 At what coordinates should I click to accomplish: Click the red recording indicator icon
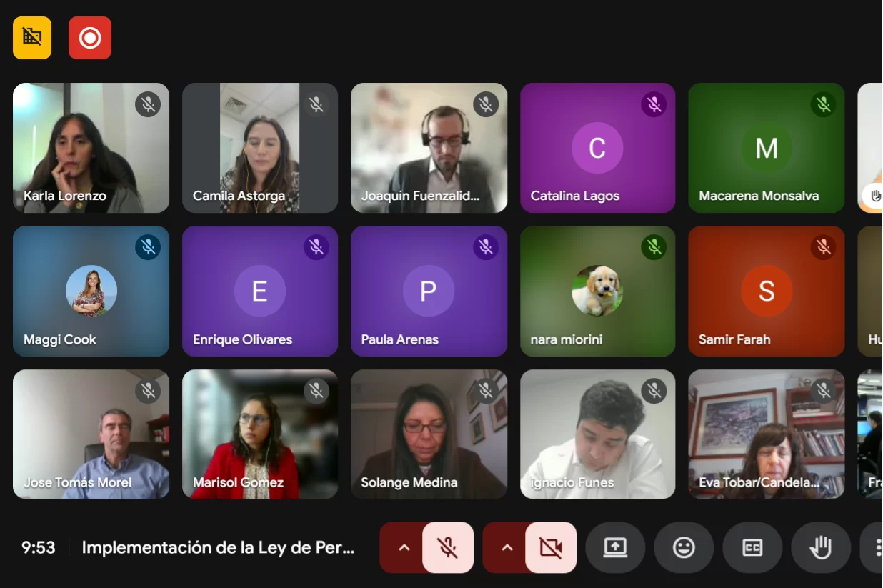[x=90, y=38]
